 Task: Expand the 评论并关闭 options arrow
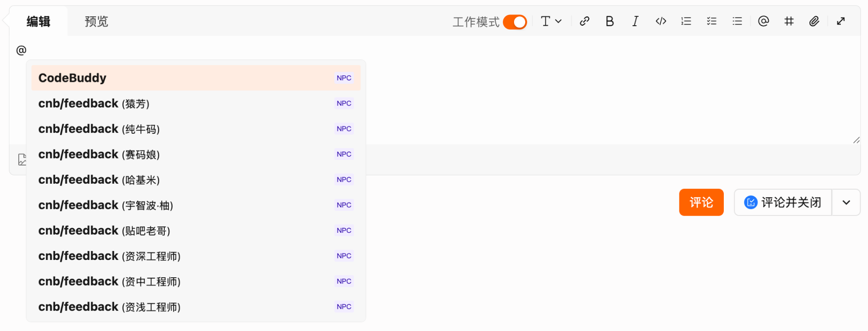tap(846, 202)
